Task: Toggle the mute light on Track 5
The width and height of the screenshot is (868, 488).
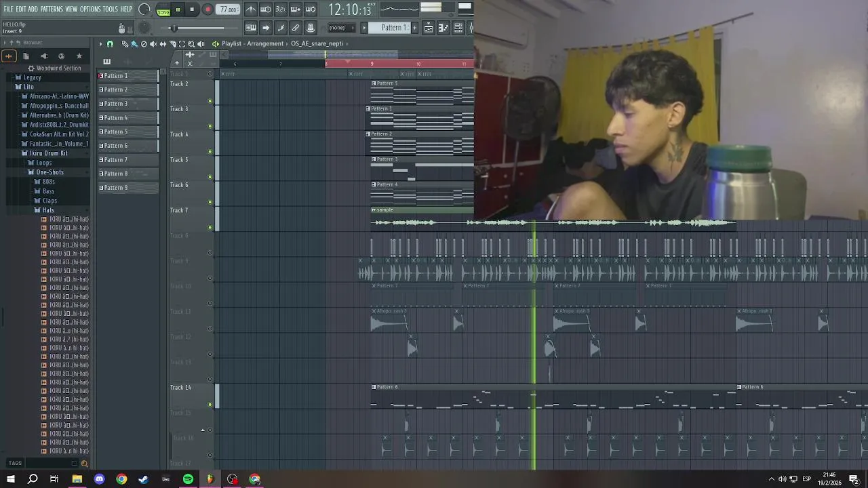Action: [x=210, y=177]
